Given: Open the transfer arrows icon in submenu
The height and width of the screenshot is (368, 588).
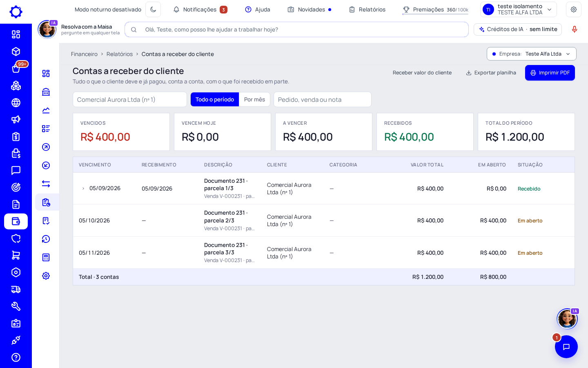Looking at the screenshot, I should click(x=46, y=184).
